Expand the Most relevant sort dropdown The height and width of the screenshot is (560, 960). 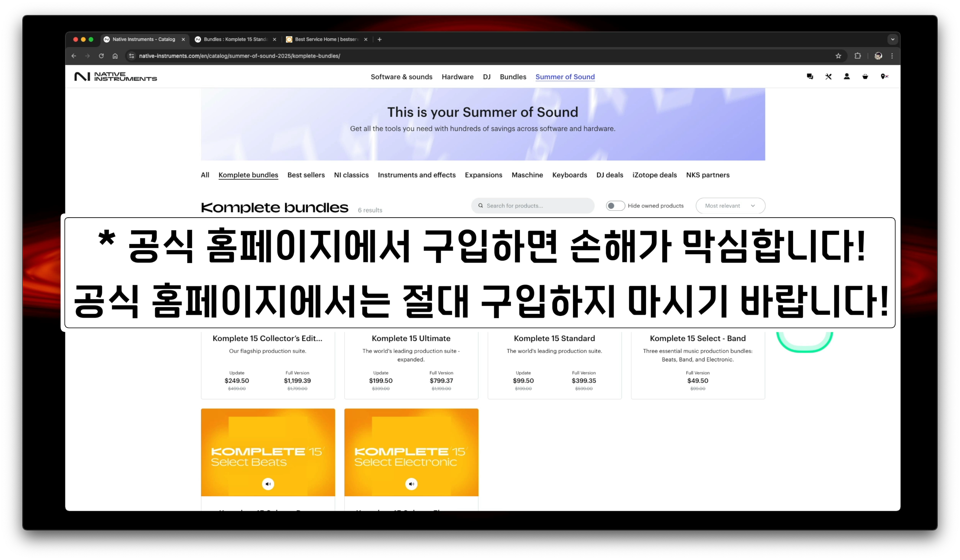point(730,206)
